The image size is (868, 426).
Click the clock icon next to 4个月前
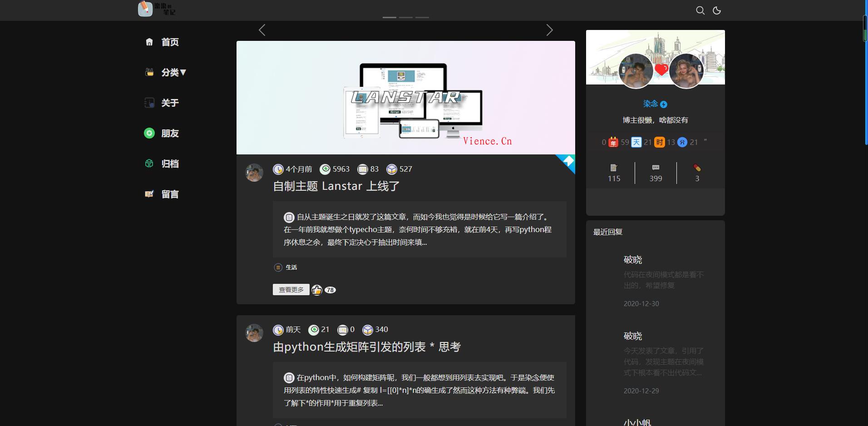click(278, 169)
